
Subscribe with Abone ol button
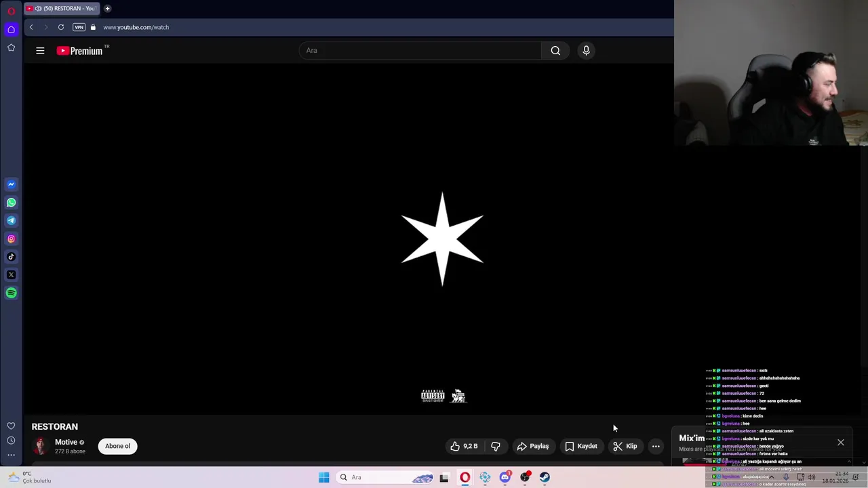pos(117,446)
